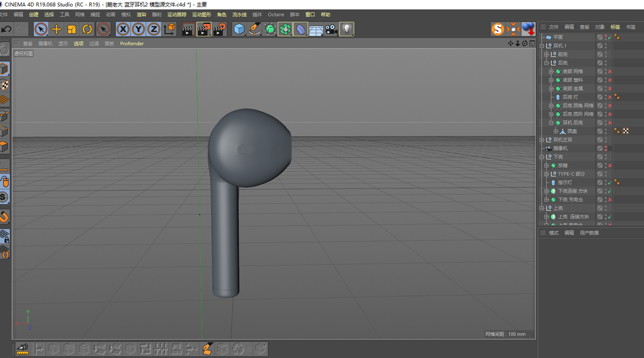Maximize viewport toggle icon top right
644x358 pixels.
point(532,44)
